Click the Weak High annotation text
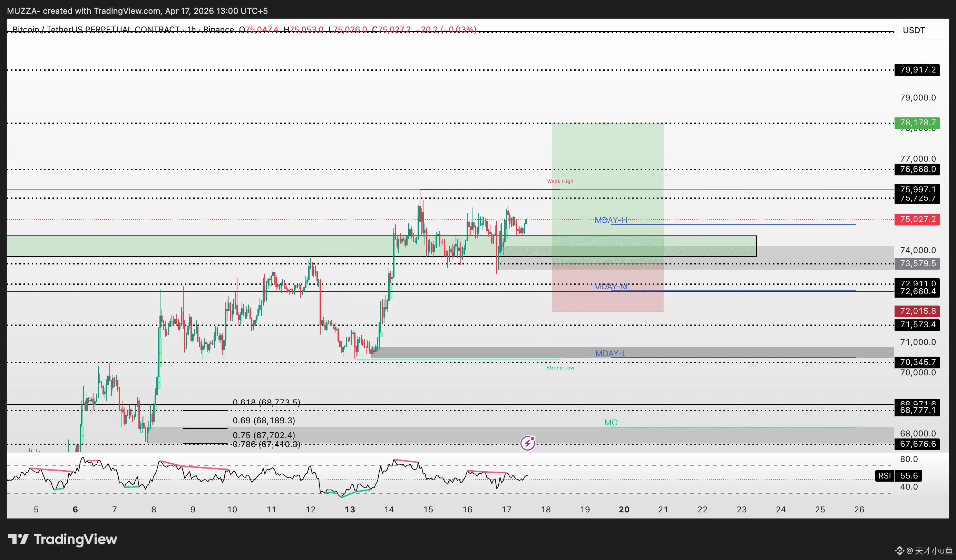 (560, 181)
